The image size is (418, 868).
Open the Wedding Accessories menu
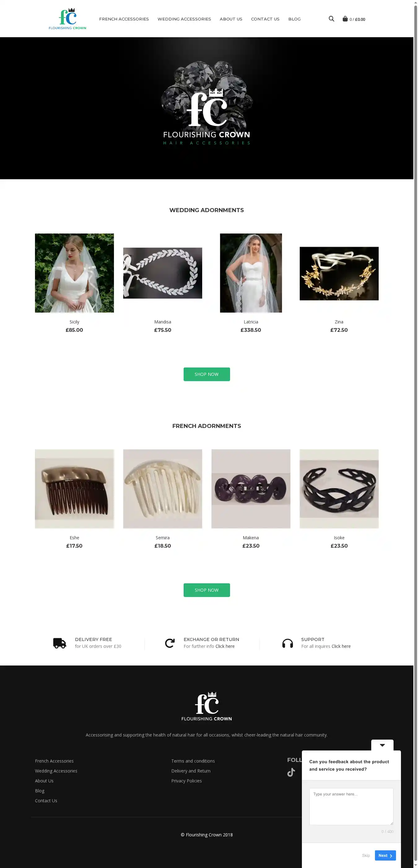coord(184,19)
